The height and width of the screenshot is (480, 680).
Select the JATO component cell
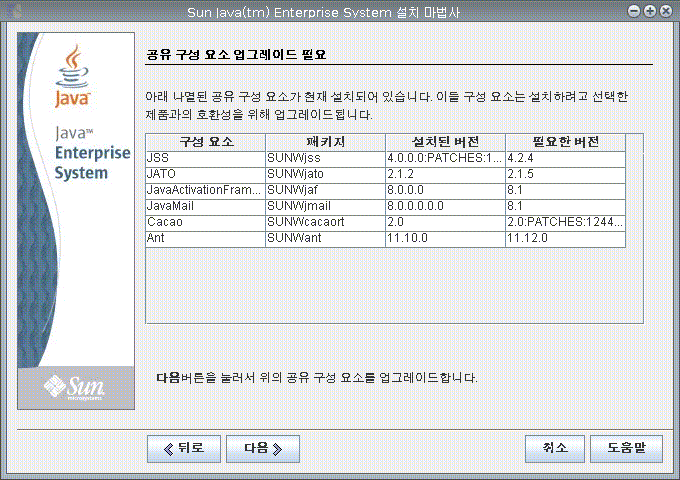(206, 175)
